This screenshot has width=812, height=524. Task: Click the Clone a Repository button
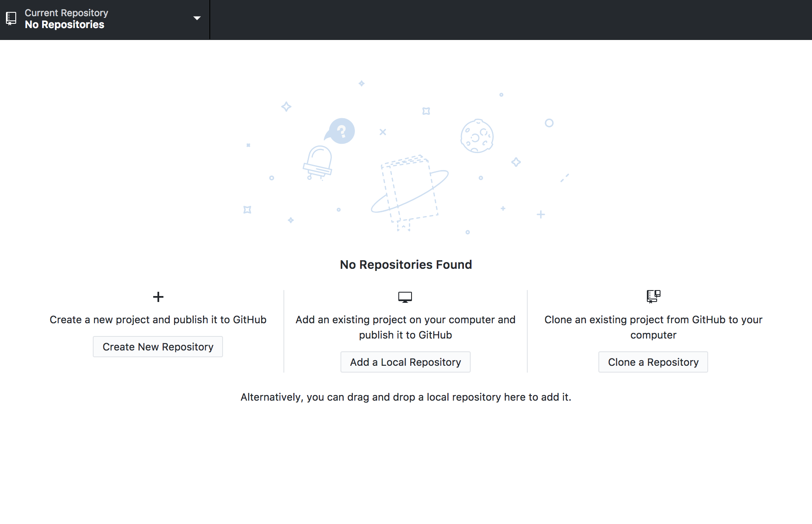point(653,362)
